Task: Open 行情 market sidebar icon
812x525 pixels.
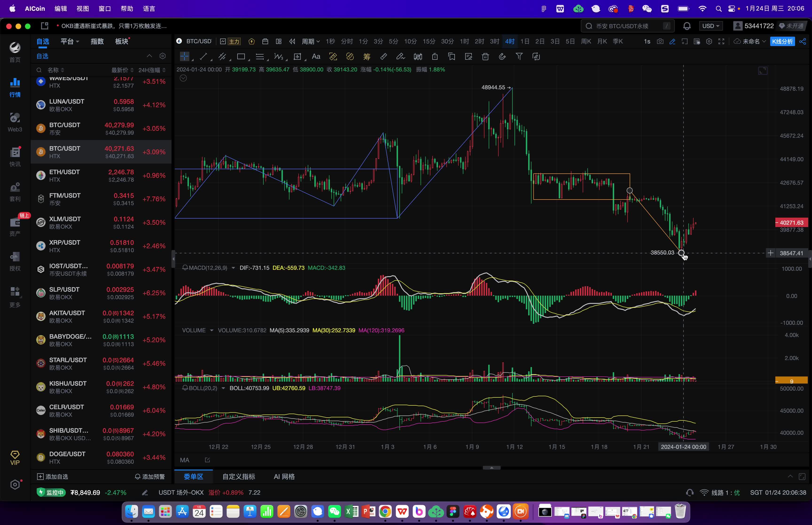Action: (15, 87)
